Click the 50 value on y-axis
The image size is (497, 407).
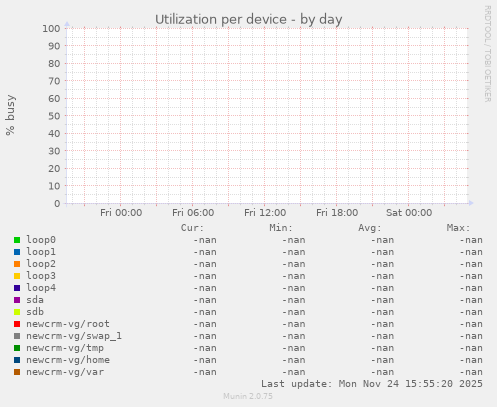click(54, 116)
